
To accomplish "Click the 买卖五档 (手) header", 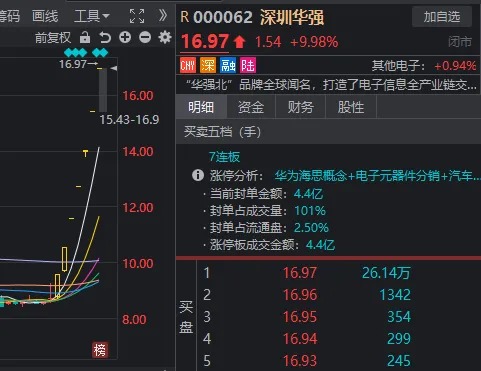I will coord(222,132).
